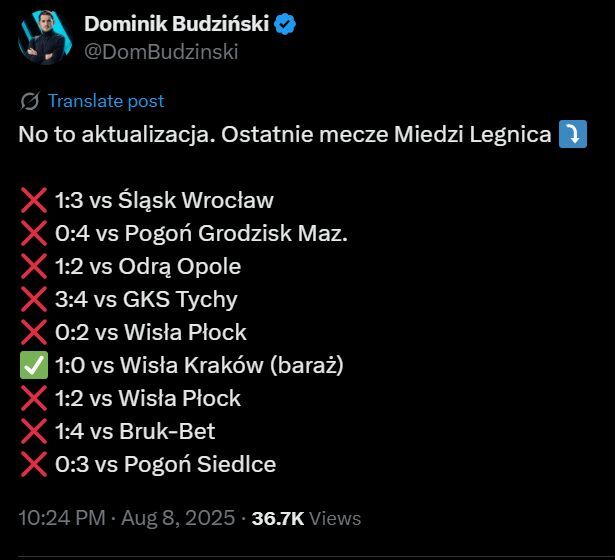Image resolution: width=615 pixels, height=560 pixels.
Task: Click the red X beside Bruk-Bet
Action: pos(32,432)
